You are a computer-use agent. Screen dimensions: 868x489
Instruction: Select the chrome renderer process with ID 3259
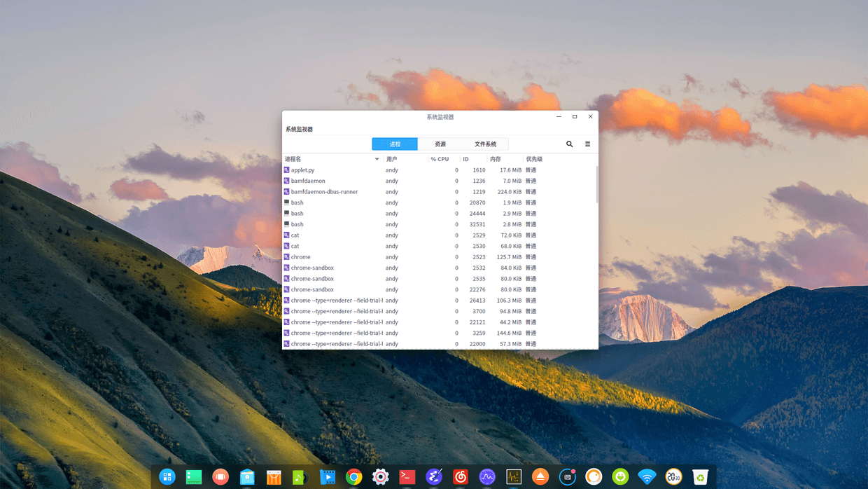coord(440,333)
